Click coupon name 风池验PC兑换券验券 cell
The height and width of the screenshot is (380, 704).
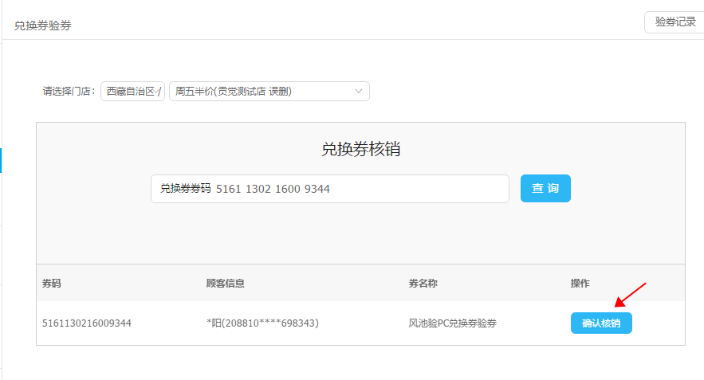[x=453, y=323]
